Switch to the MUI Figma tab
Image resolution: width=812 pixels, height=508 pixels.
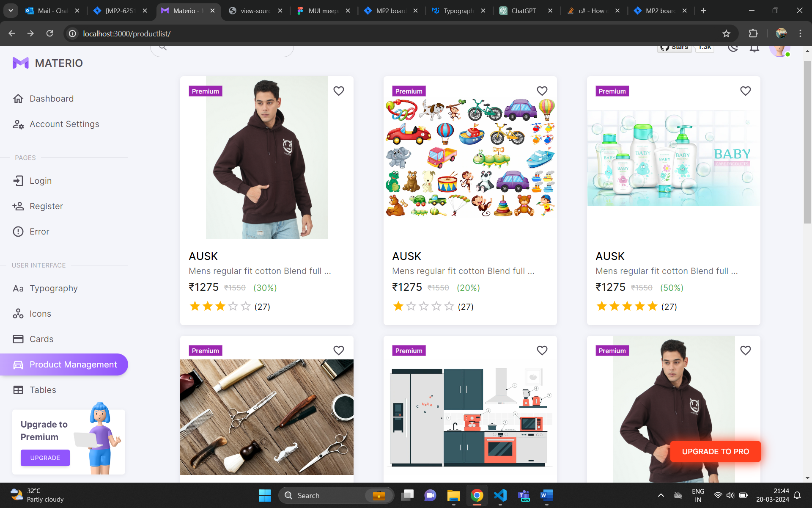coord(323,11)
